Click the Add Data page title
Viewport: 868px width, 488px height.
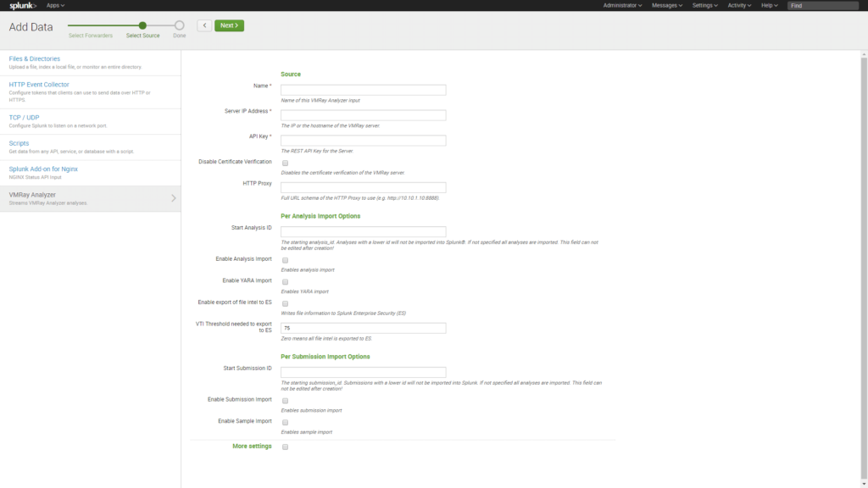click(x=31, y=27)
